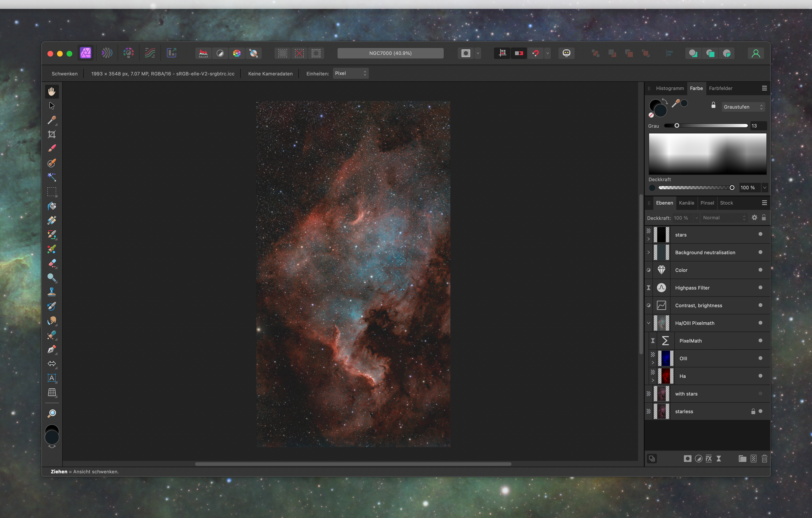Apply Auto Contrast from toolbar

[220, 53]
